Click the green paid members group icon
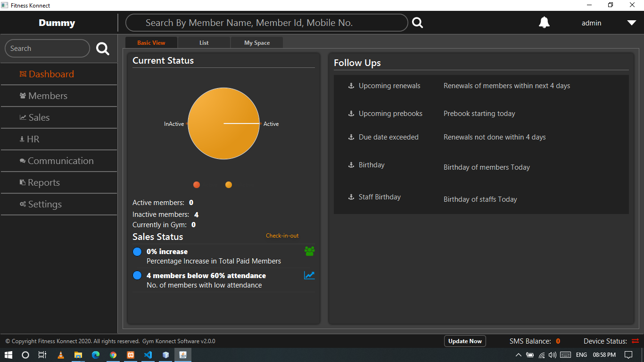The width and height of the screenshot is (644, 362). [x=309, y=251]
